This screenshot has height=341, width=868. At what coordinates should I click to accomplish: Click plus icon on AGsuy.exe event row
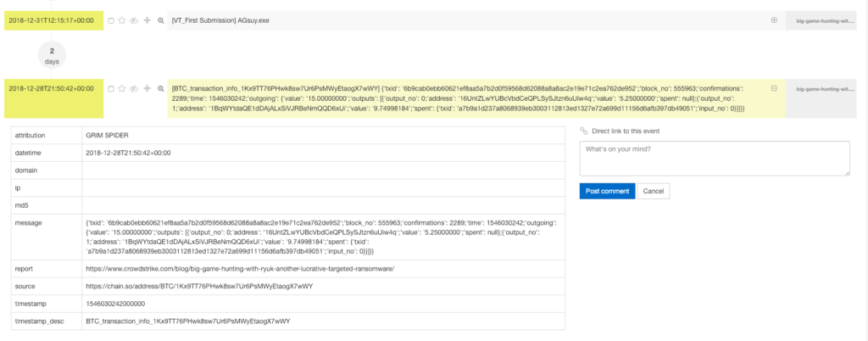[x=147, y=20]
